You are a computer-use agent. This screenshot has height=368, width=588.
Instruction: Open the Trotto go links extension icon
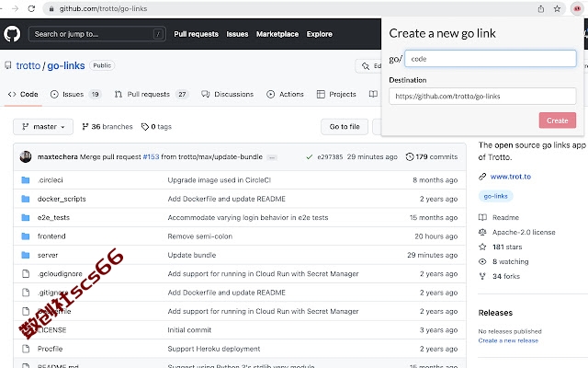tap(577, 8)
